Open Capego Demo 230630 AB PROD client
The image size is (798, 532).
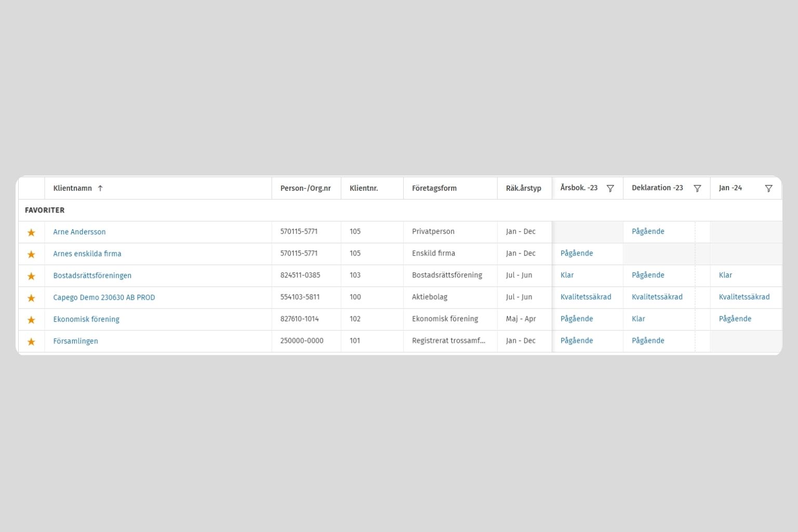tap(104, 297)
